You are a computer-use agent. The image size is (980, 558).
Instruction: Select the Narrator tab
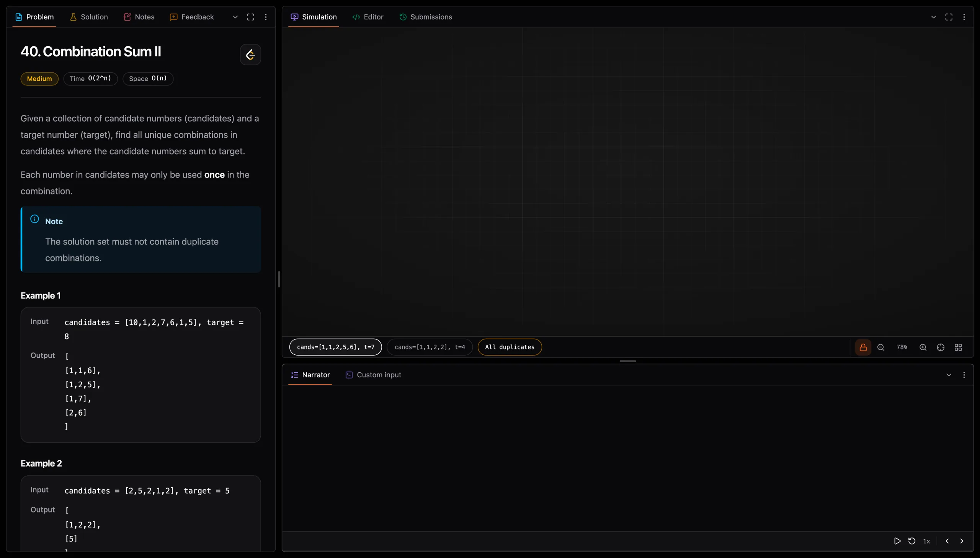click(310, 375)
